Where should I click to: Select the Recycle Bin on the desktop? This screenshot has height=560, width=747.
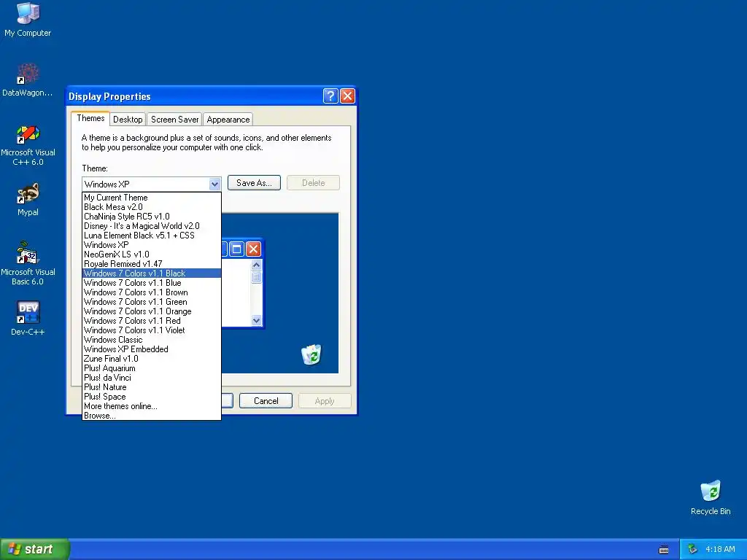point(711,497)
